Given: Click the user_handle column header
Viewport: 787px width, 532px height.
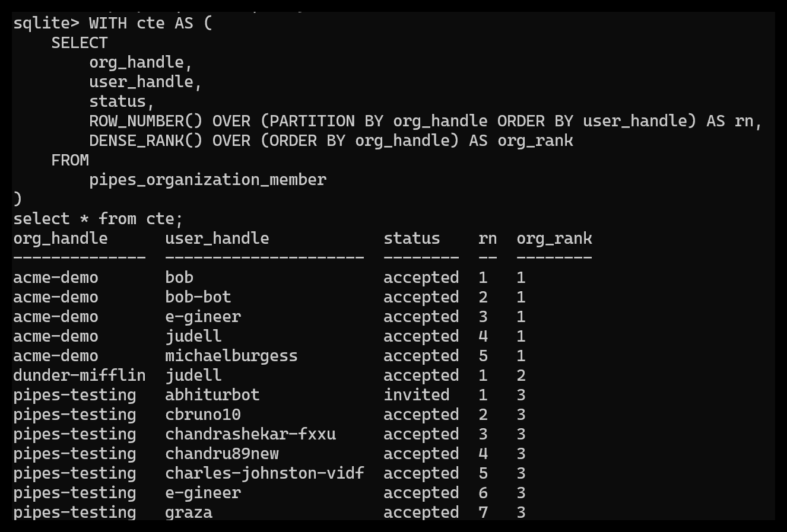Looking at the screenshot, I should coord(217,239).
